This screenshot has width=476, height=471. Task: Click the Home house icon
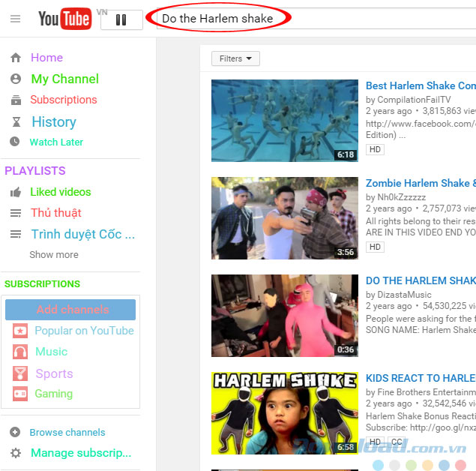(x=16, y=58)
